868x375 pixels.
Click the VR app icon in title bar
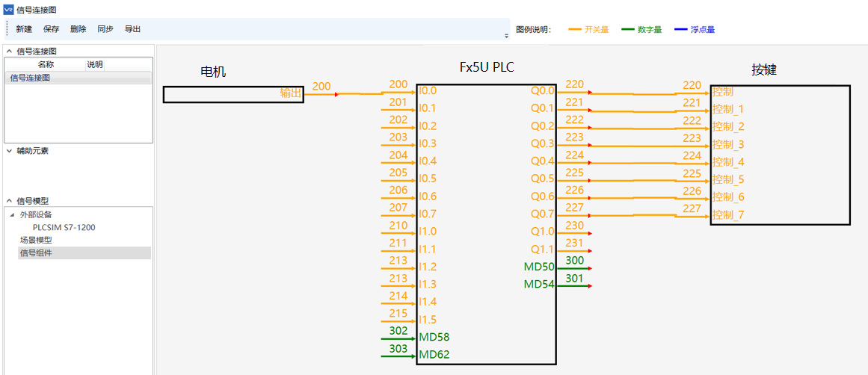[x=8, y=10]
